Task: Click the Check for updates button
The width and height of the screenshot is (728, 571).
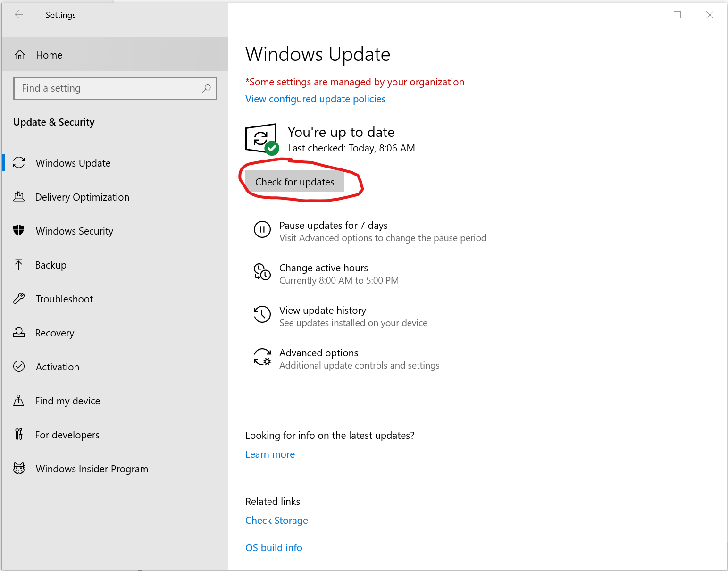Action: [x=295, y=182]
